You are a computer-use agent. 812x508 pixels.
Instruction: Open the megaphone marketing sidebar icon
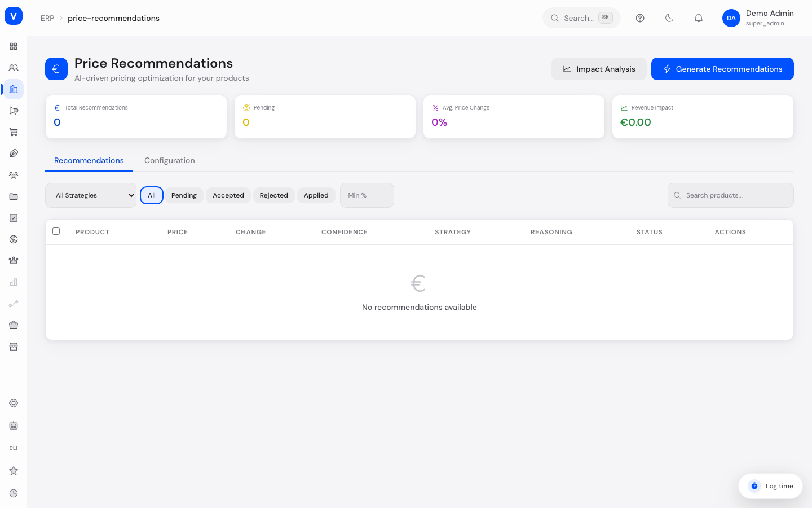coord(14,111)
